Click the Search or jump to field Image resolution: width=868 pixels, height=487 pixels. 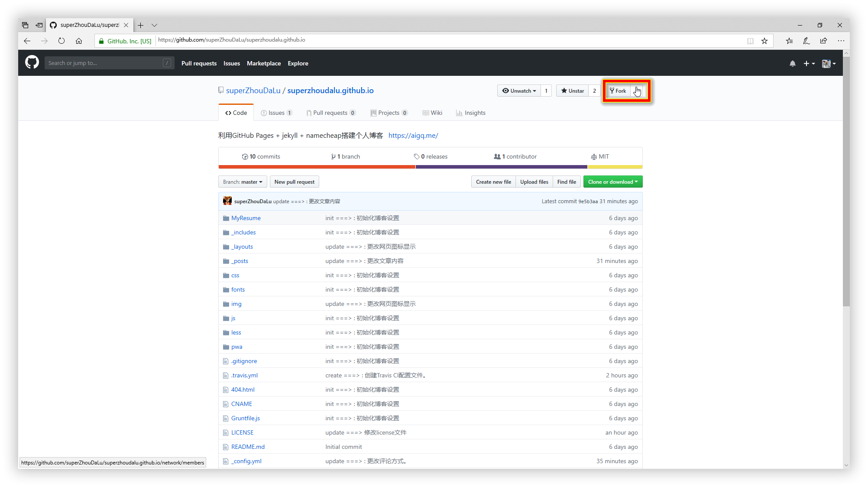point(104,63)
